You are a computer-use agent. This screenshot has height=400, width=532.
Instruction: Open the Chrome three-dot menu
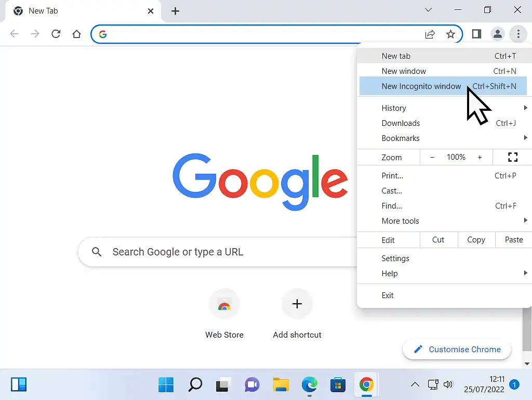(x=518, y=34)
